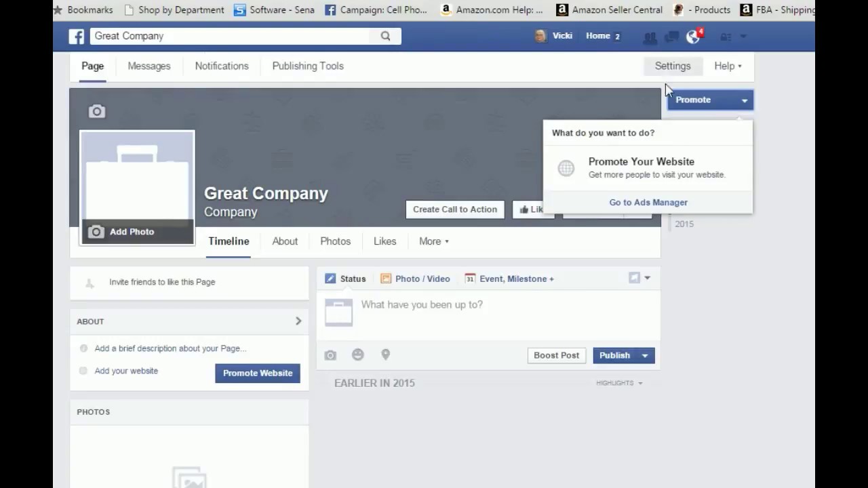This screenshot has height=488, width=868.
Task: Click the location pin icon in composer
Action: pos(385,354)
